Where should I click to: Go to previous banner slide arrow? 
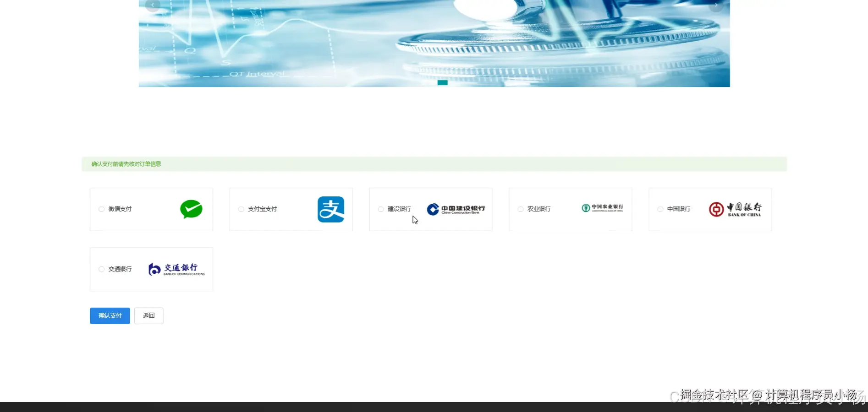click(x=153, y=5)
